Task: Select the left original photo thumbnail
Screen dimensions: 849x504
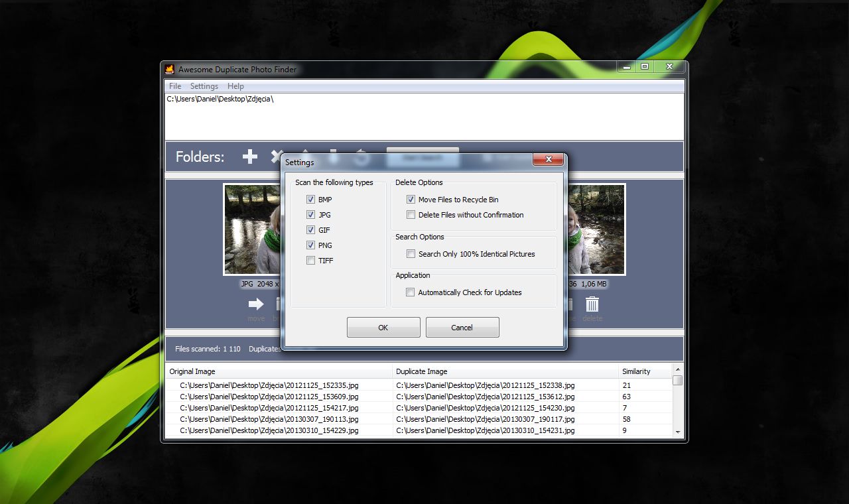Action: coord(251,229)
